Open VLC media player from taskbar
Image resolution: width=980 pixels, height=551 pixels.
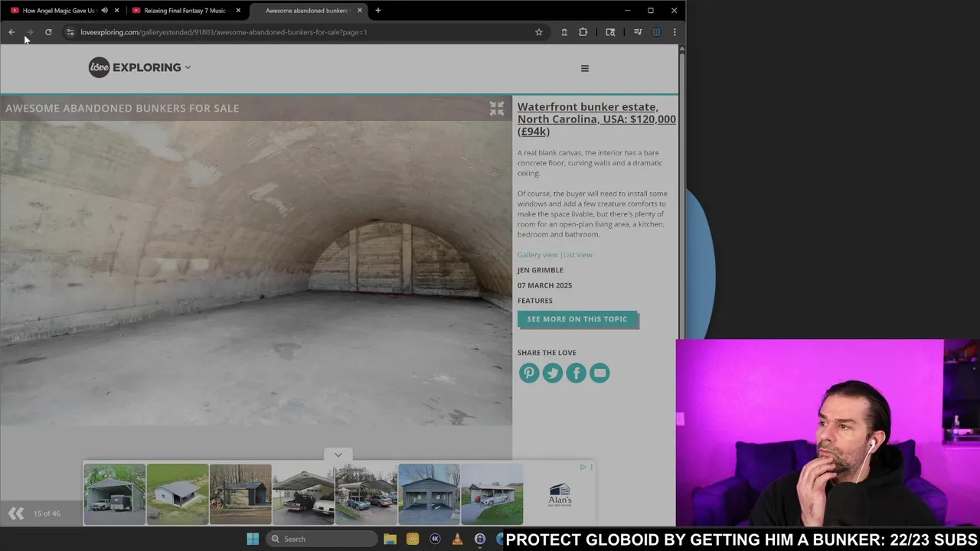tap(458, 539)
